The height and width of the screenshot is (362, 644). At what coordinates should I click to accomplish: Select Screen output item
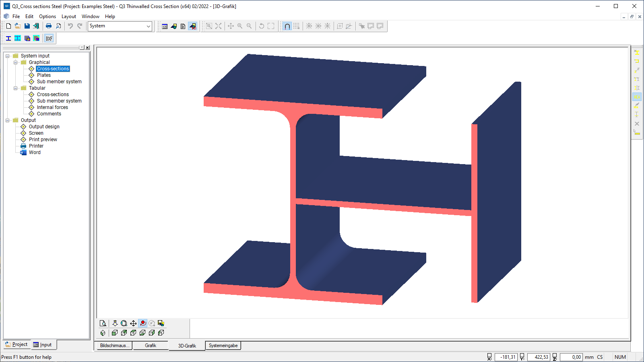click(x=36, y=133)
